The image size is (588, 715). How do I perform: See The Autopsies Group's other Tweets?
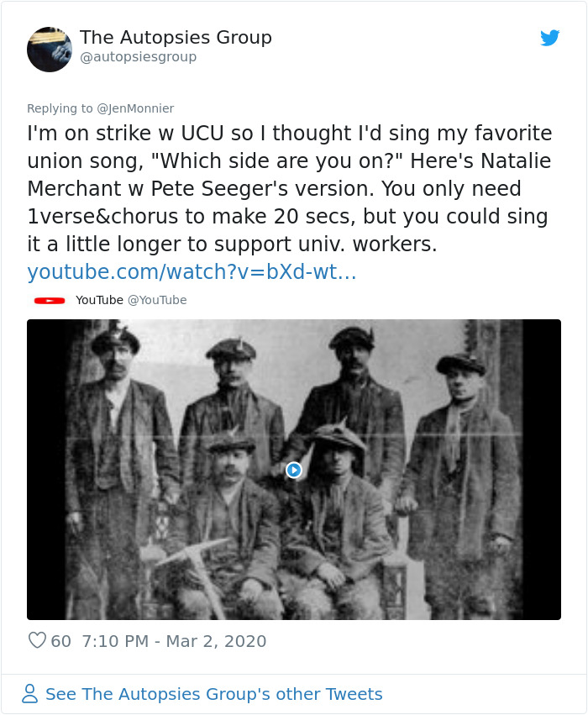pyautogui.click(x=213, y=694)
